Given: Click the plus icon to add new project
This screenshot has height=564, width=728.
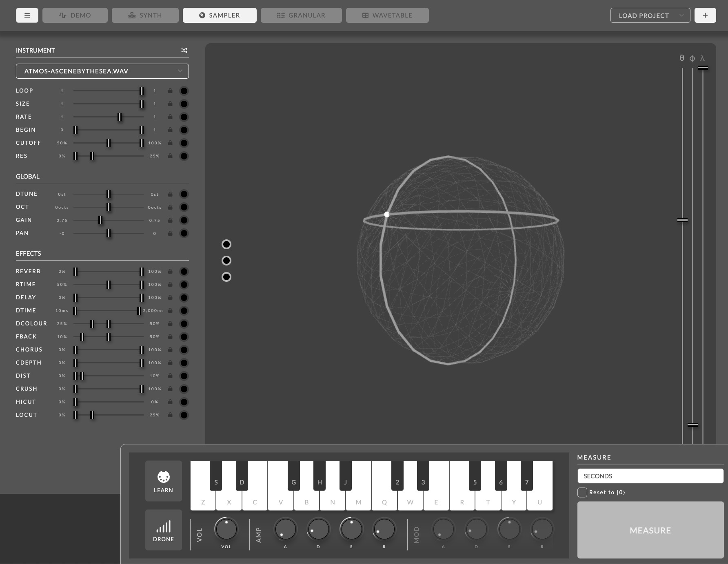Looking at the screenshot, I should [x=705, y=15].
